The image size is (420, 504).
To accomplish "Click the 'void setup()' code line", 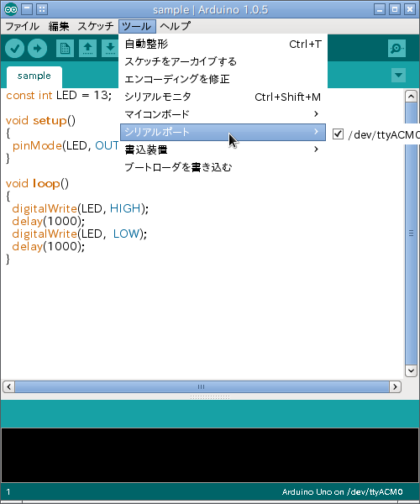I will pyautogui.click(x=40, y=120).
